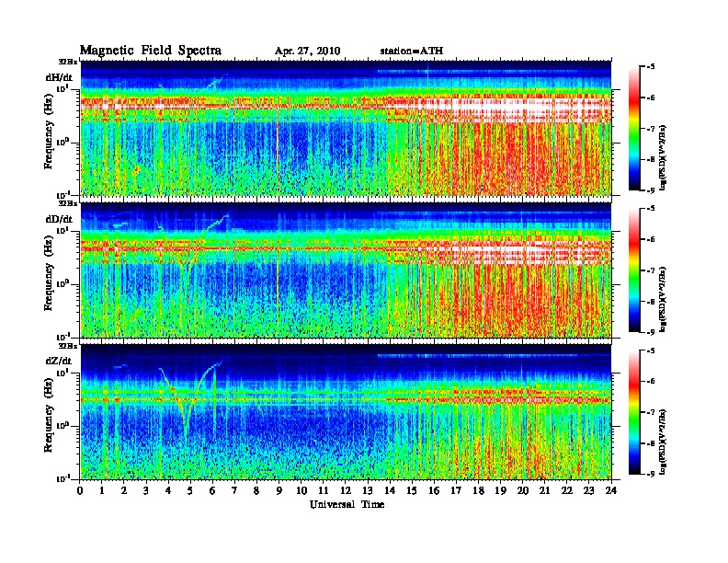
Task: Click hour "9" on the time axis
Action: pyautogui.click(x=279, y=490)
